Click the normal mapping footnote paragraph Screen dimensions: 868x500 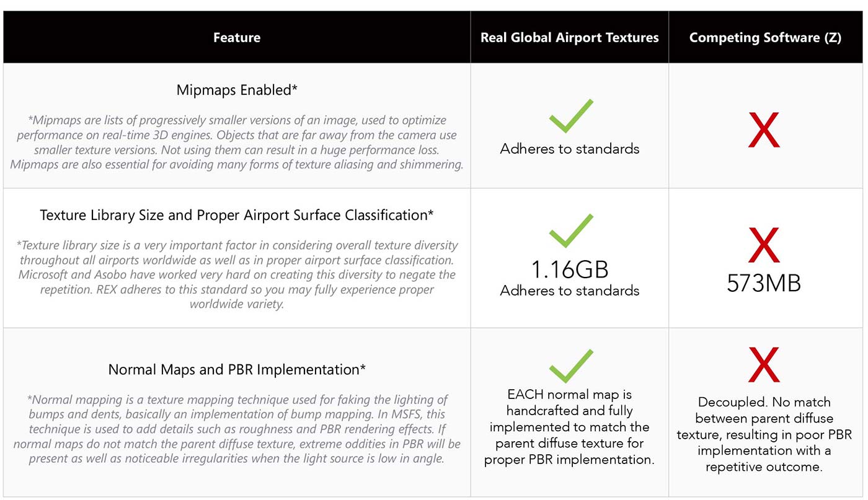(x=237, y=429)
